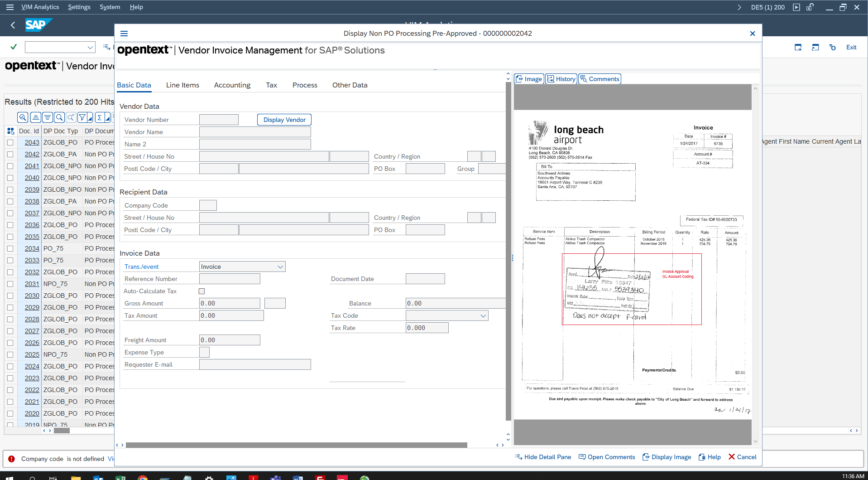Select the Basic Data tab

tap(134, 85)
